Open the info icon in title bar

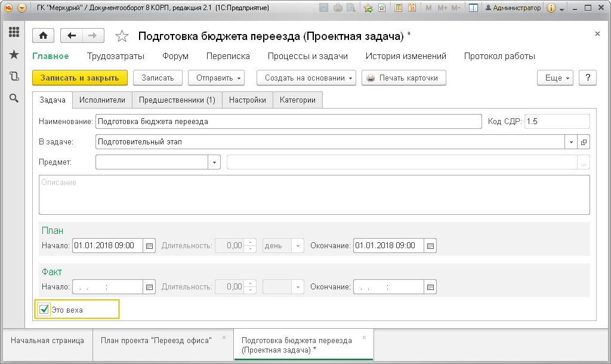pos(551,8)
